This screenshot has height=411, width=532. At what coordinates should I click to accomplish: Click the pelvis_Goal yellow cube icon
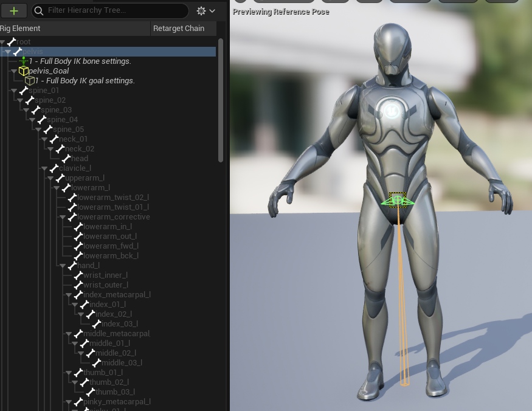pos(24,71)
